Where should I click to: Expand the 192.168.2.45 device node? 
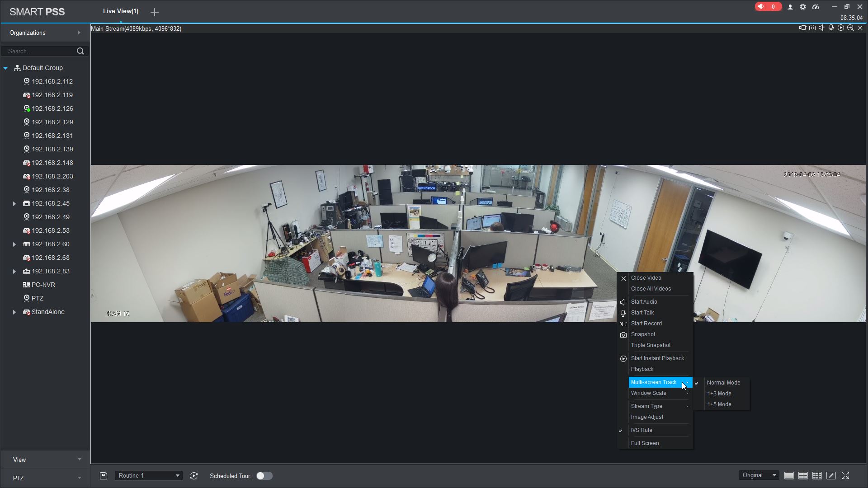[14, 204]
